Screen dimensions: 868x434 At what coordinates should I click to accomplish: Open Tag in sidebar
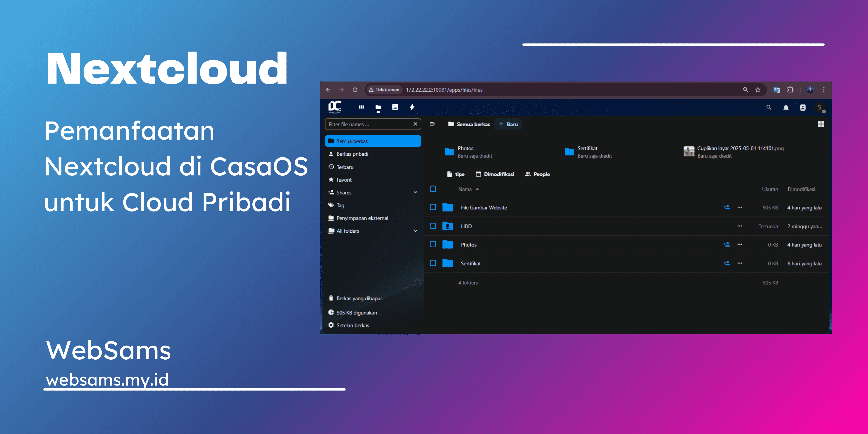click(373, 206)
